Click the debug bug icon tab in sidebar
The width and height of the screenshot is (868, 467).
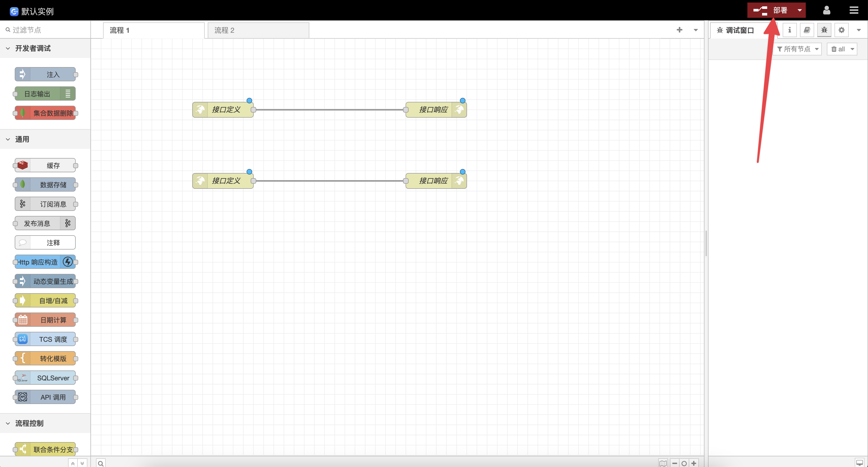pyautogui.click(x=824, y=30)
